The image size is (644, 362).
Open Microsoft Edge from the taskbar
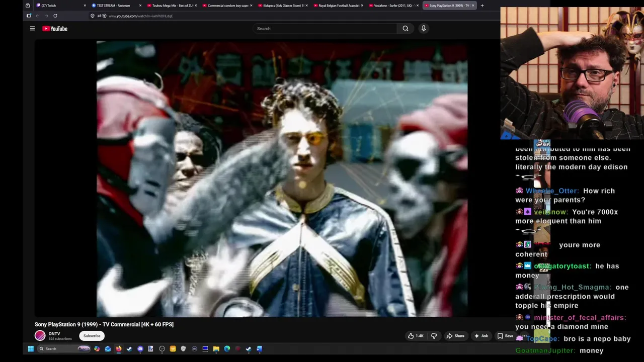(x=227, y=349)
